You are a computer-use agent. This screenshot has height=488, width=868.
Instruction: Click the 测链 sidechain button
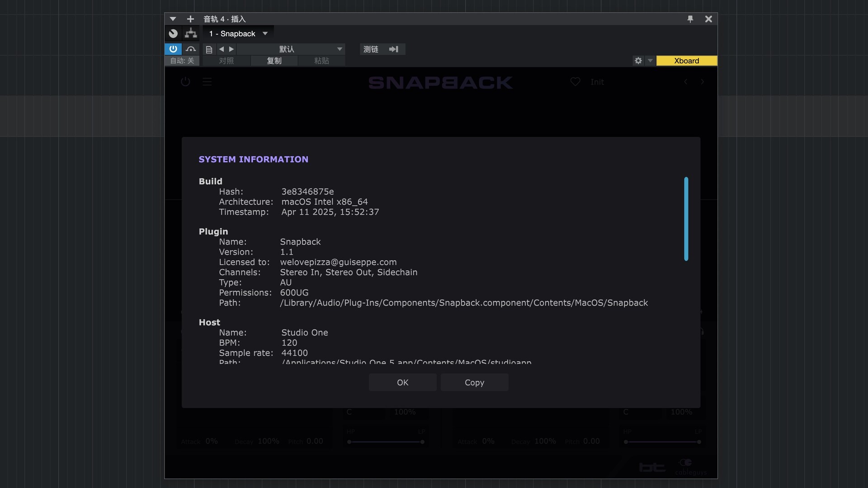point(371,49)
